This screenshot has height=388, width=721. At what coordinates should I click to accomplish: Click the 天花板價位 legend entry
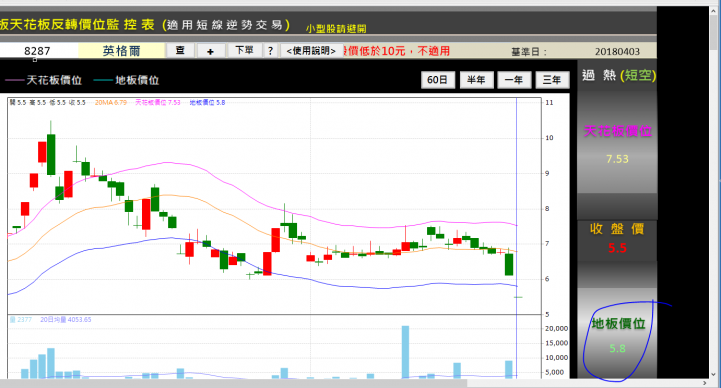click(x=43, y=80)
